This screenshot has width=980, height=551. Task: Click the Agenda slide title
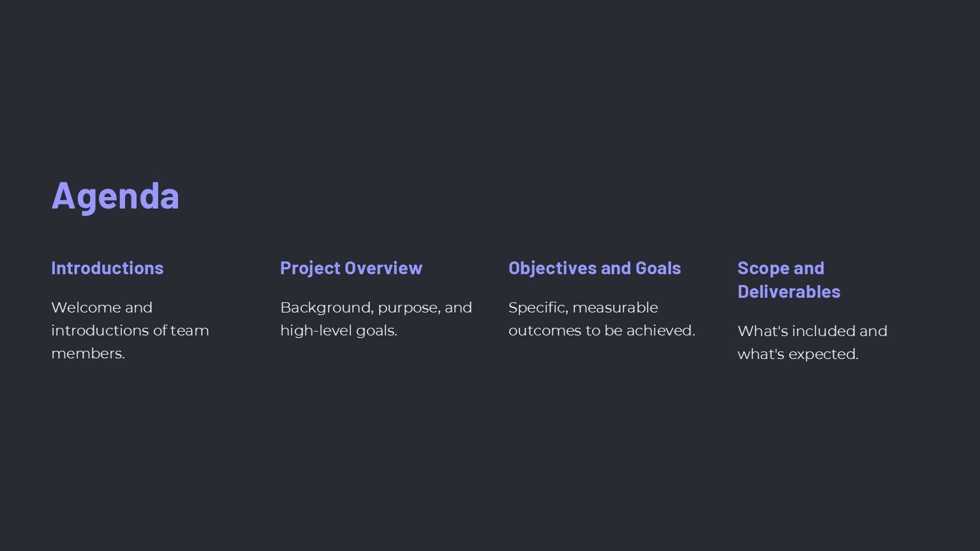pos(115,195)
